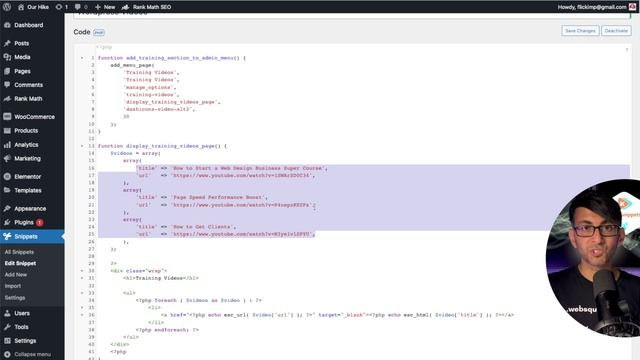Click the Snippets scissors icon
The height and width of the screenshot is (360, 640).
pos(7,236)
